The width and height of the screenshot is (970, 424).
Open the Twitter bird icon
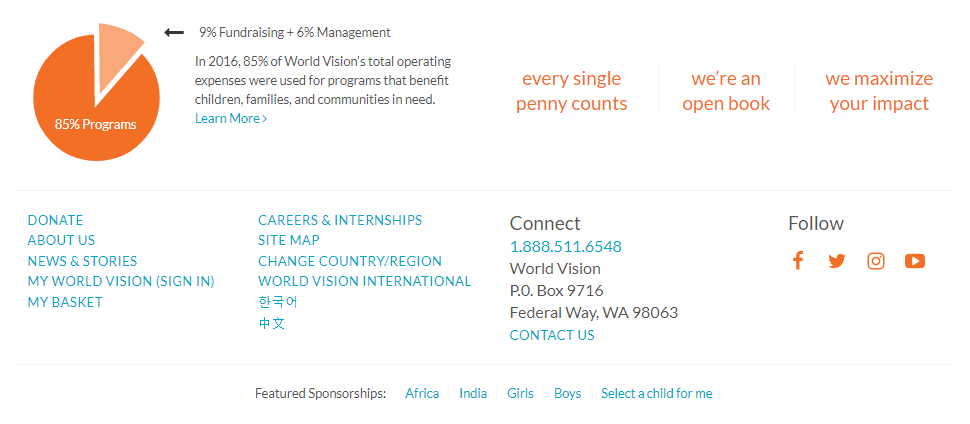click(x=837, y=261)
